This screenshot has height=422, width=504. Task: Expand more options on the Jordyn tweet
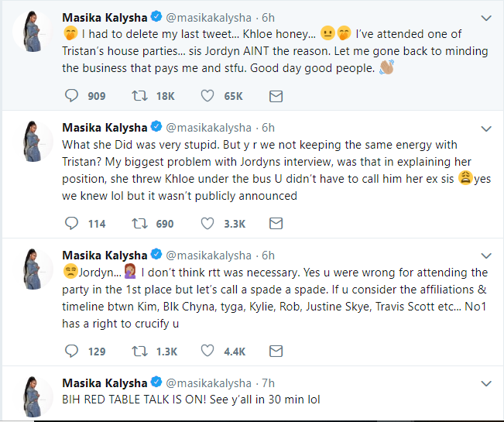tap(485, 256)
